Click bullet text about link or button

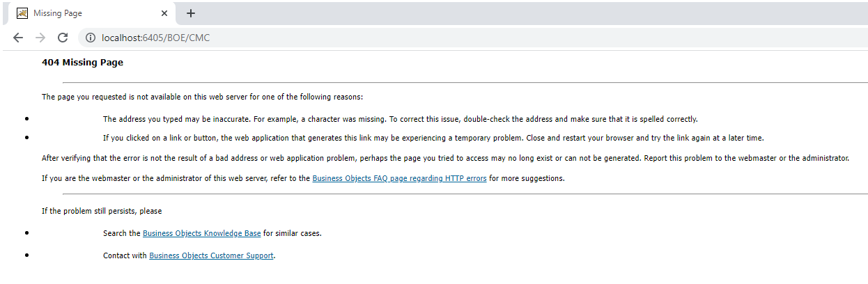[x=433, y=138]
